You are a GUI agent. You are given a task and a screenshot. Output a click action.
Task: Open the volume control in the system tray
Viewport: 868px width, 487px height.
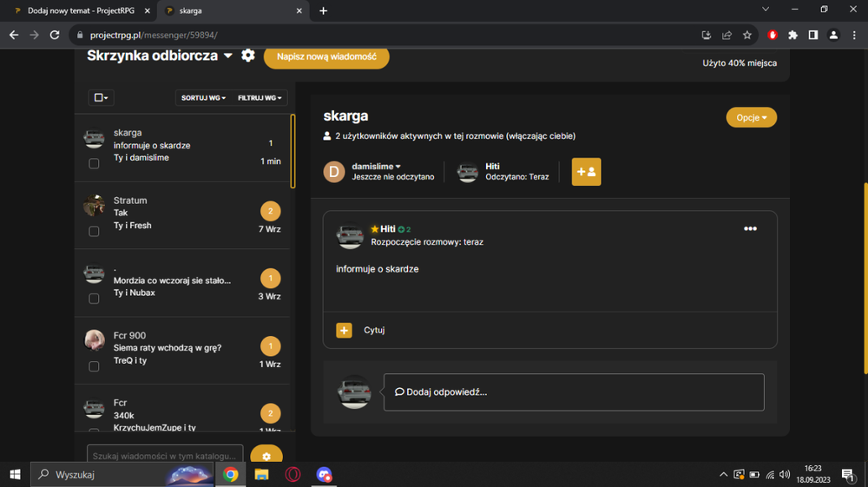[x=785, y=474]
